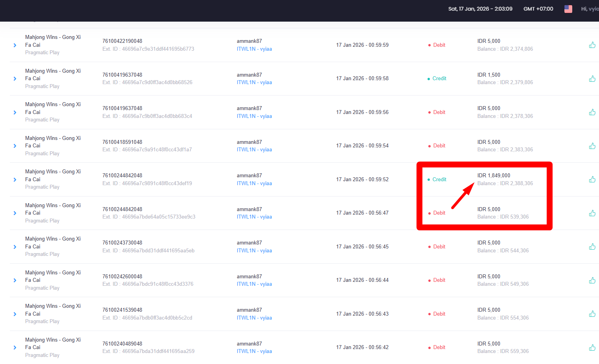Select transaction ID 76100422190048
This screenshot has width=599, height=364.
coord(122,41)
